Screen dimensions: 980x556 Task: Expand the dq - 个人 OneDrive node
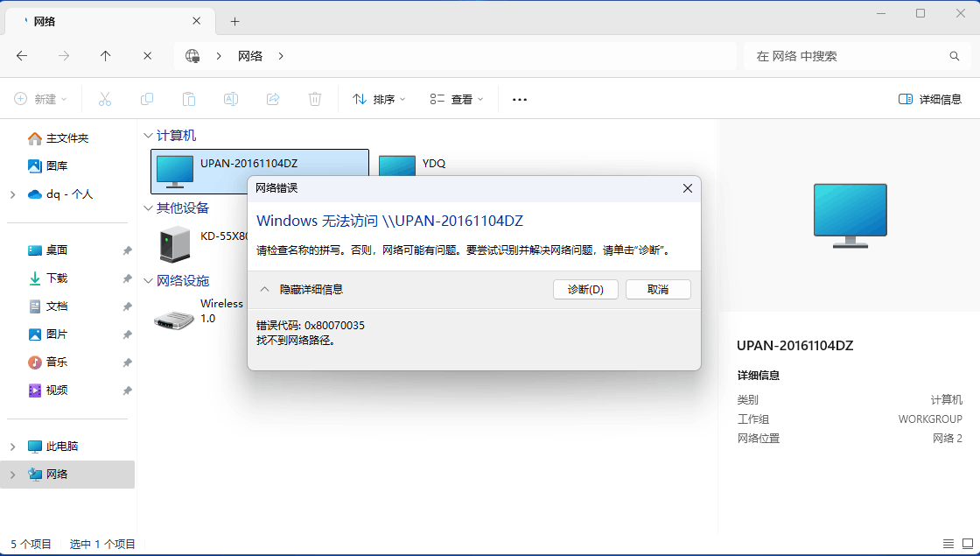12,194
